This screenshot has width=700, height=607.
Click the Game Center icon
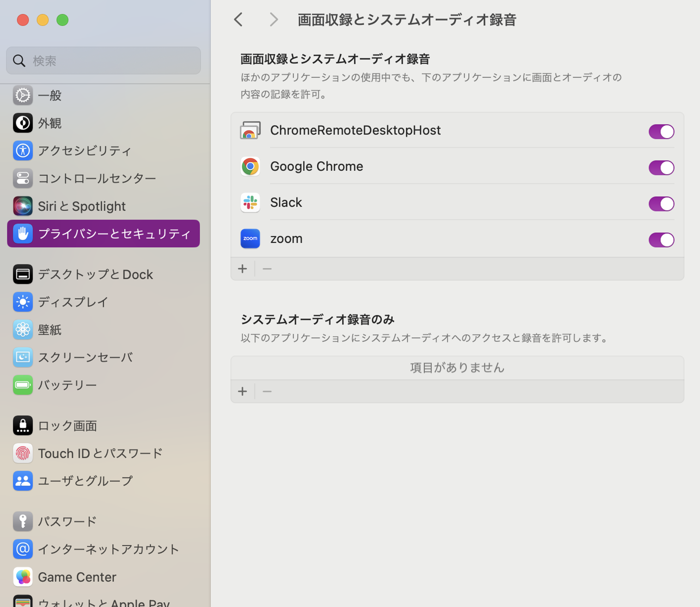coord(23,577)
